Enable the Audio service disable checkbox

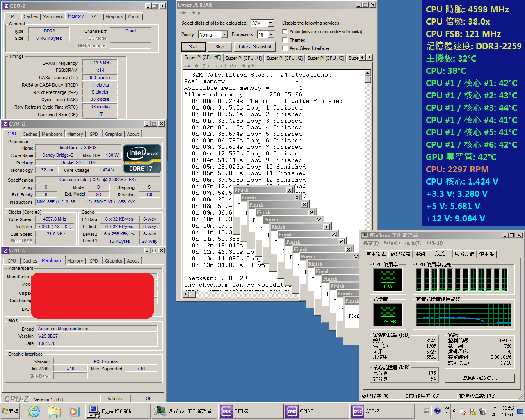pyautogui.click(x=285, y=31)
